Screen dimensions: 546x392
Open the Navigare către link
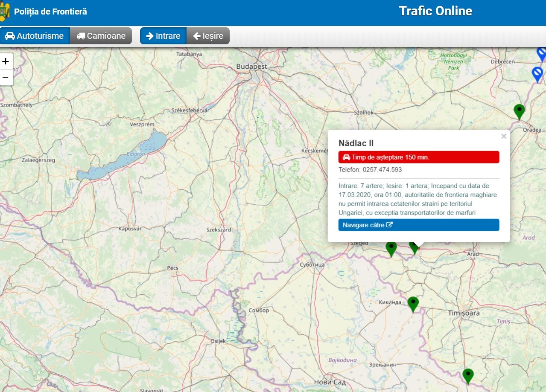(418, 225)
